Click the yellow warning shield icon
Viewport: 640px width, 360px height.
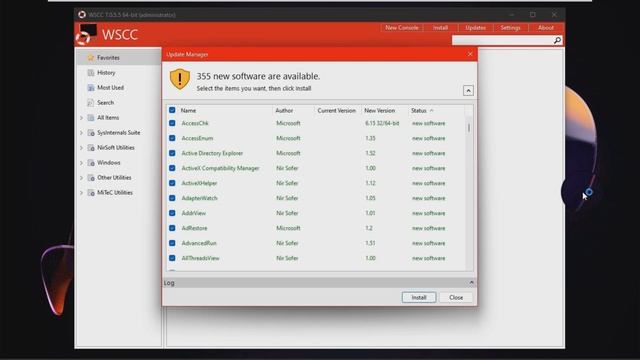click(x=180, y=79)
